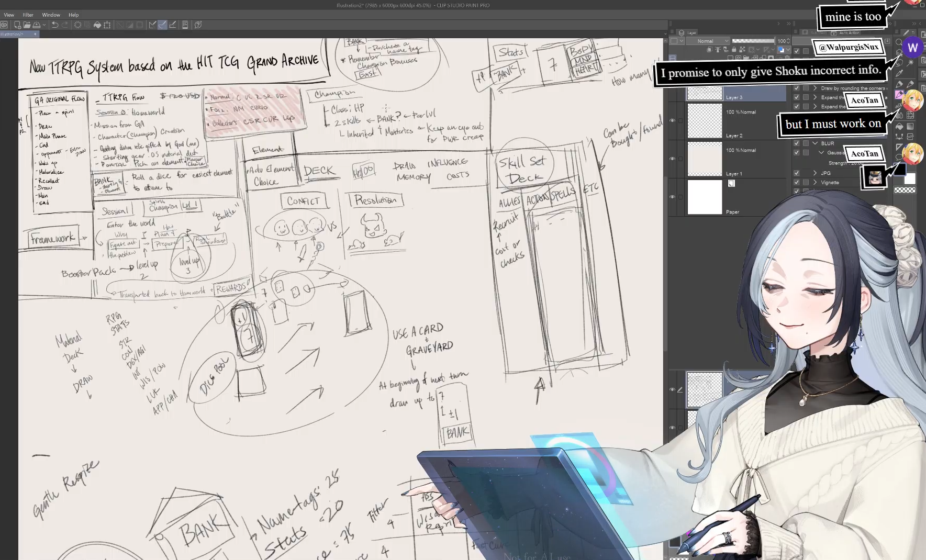The image size is (926, 560).
Task: Click the Undo arrow icon
Action: click(54, 25)
